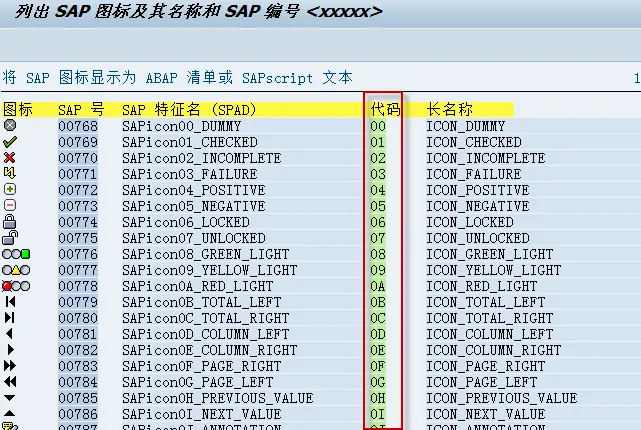
Task: Click the red minus ICON_NEGATIVE icon
Action: (10, 205)
